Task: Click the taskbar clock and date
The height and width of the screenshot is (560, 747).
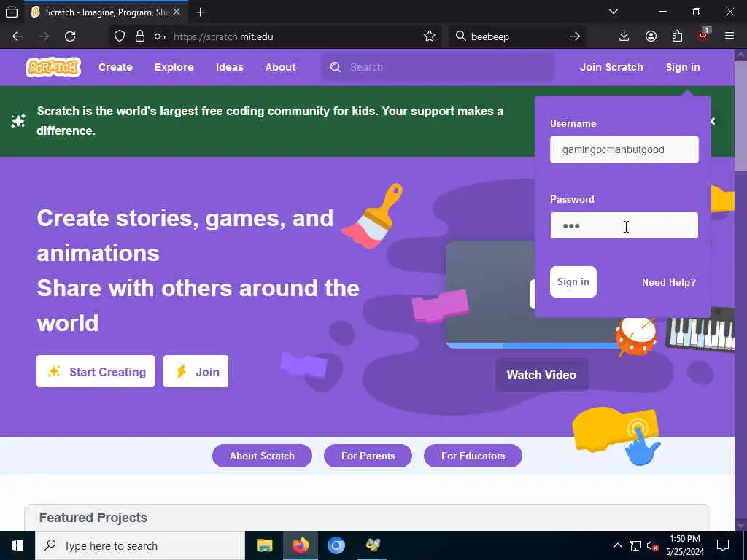Action: click(x=684, y=545)
